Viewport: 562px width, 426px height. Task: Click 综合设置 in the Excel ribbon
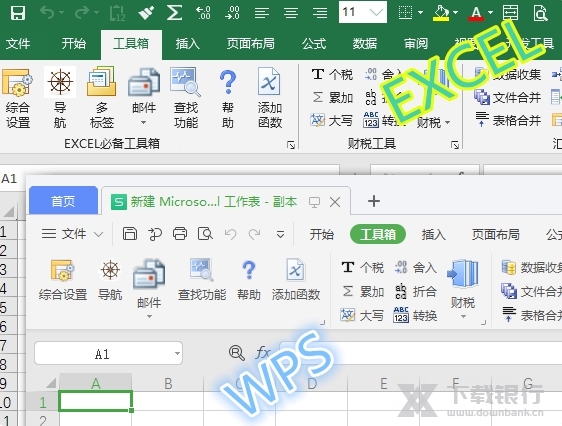click(18, 97)
